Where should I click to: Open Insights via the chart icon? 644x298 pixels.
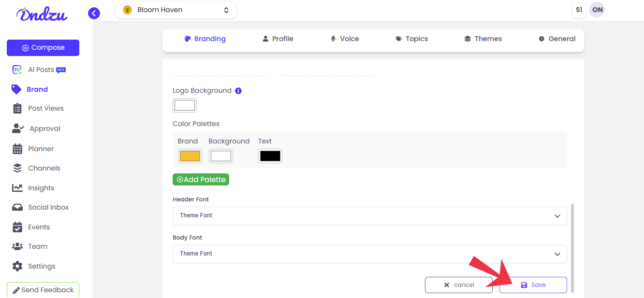(x=17, y=188)
